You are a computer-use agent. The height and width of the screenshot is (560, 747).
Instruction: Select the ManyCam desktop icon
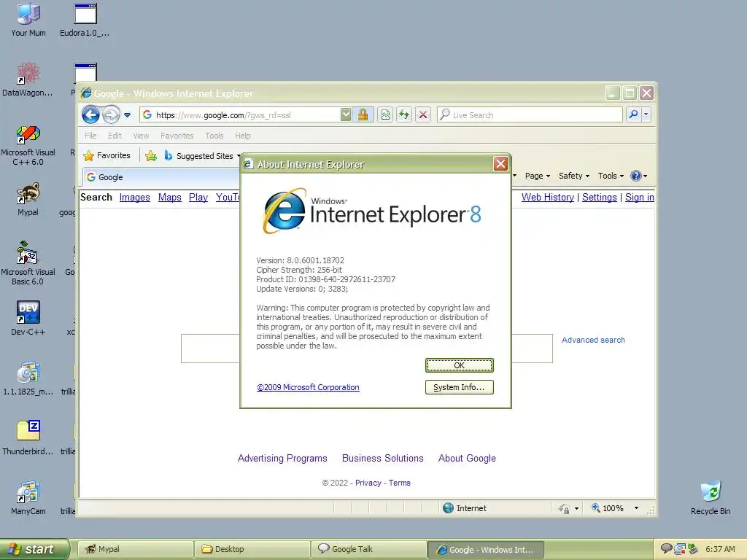pos(28,497)
